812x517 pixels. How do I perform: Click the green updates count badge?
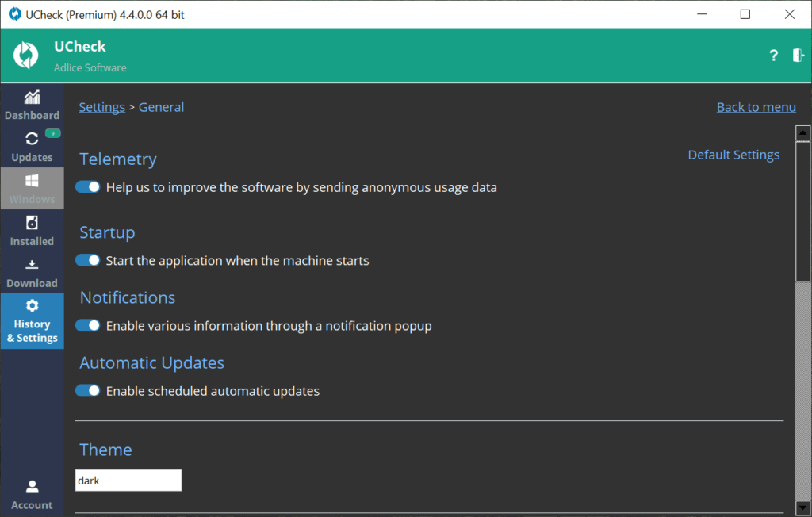pyautogui.click(x=53, y=134)
